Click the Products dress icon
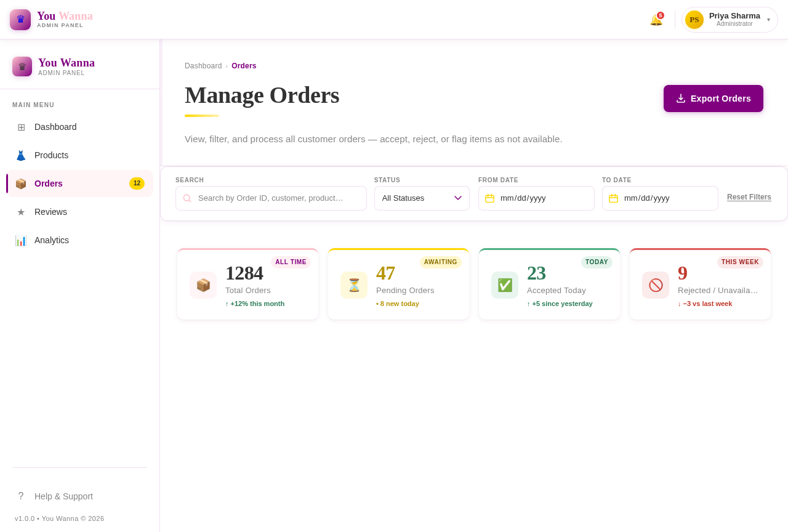Image resolution: width=788 pixels, height=532 pixels. [21, 155]
